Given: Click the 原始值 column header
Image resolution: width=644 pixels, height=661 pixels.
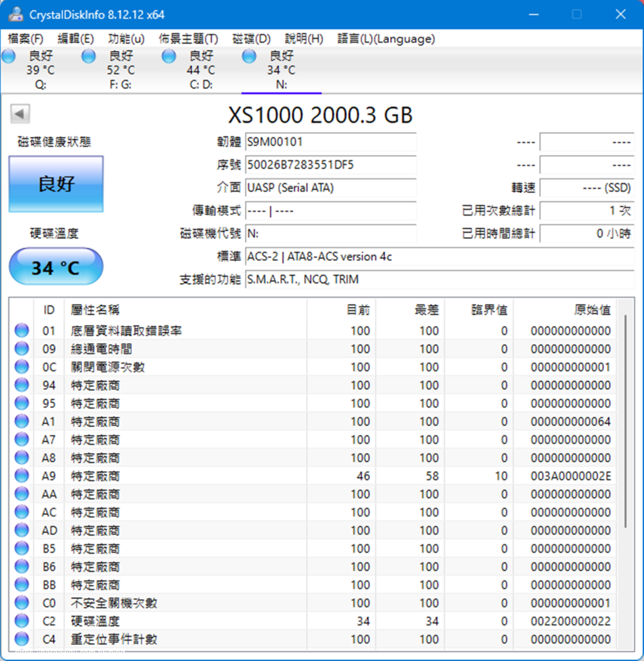Looking at the screenshot, I should pos(565,310).
